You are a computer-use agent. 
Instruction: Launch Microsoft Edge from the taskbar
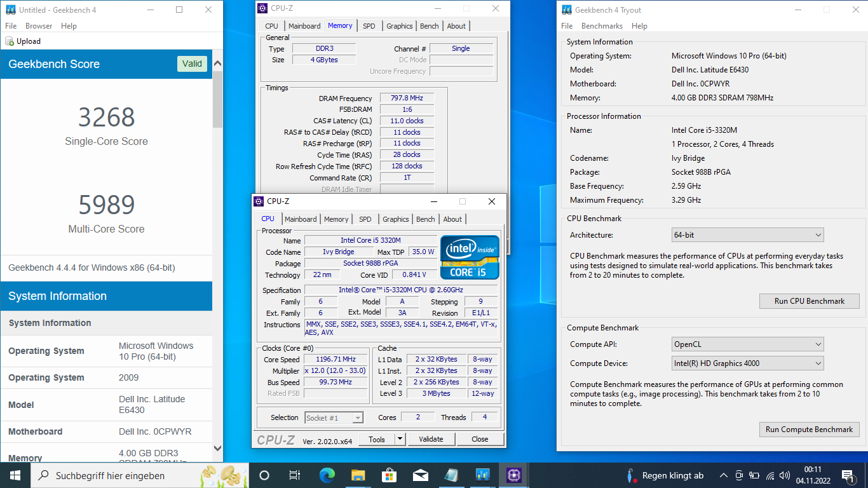click(x=327, y=475)
